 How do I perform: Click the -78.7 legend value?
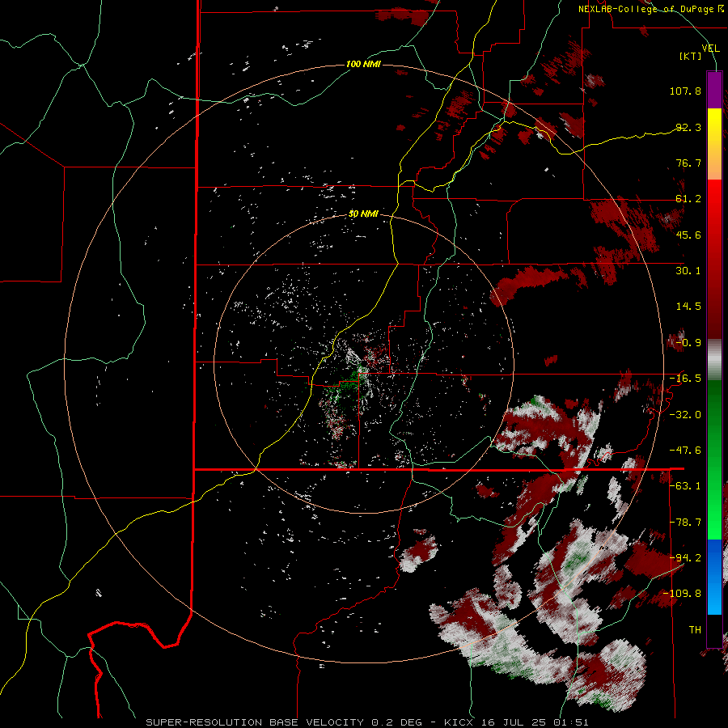tap(685, 523)
